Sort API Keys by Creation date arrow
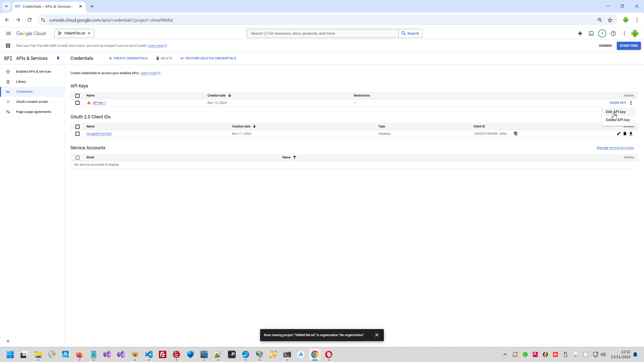This screenshot has height=362, width=644. tap(230, 96)
